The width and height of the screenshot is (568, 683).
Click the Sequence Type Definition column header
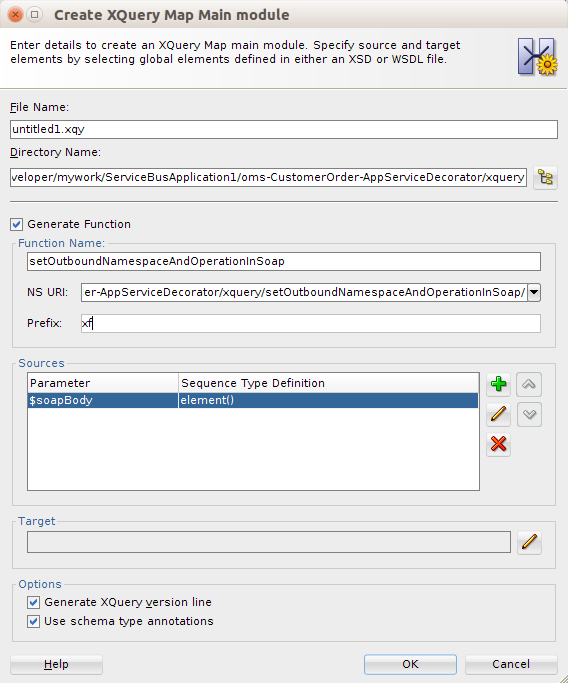(x=328, y=383)
